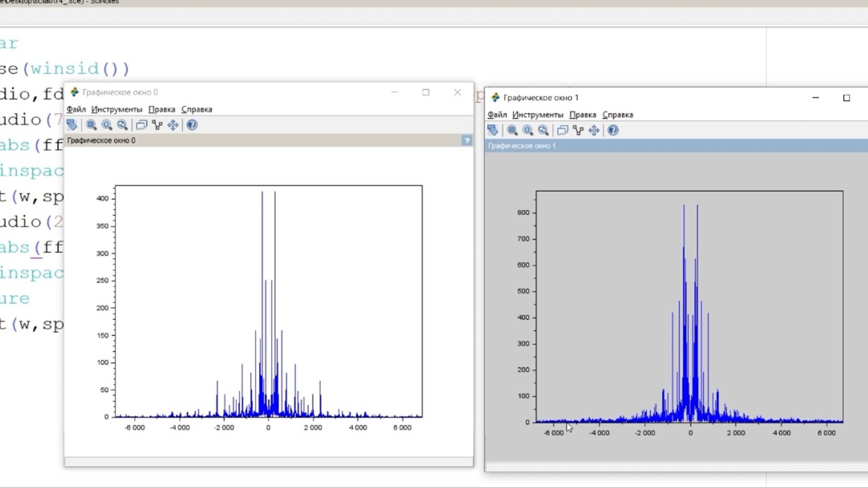The height and width of the screenshot is (488, 868).
Task: Open Справка menu in Графическое окно 1
Action: coord(617,115)
